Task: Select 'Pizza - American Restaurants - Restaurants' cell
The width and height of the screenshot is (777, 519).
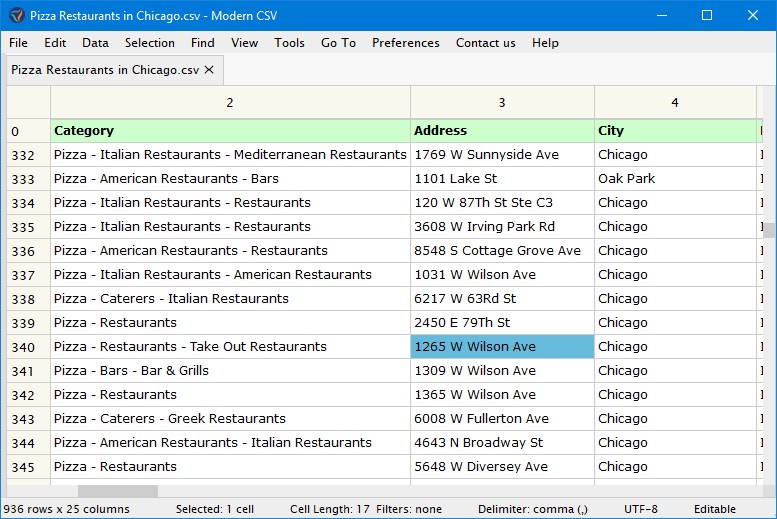Action: (x=230, y=251)
